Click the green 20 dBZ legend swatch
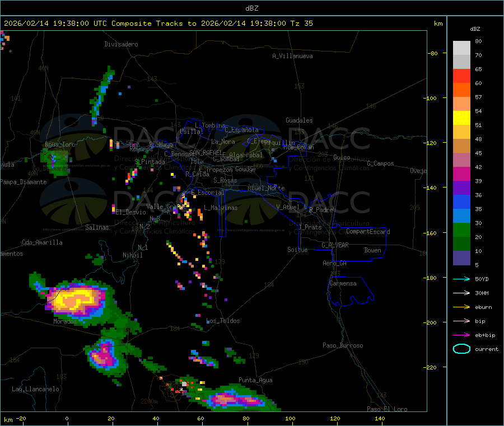504x426 pixels. tap(461, 230)
